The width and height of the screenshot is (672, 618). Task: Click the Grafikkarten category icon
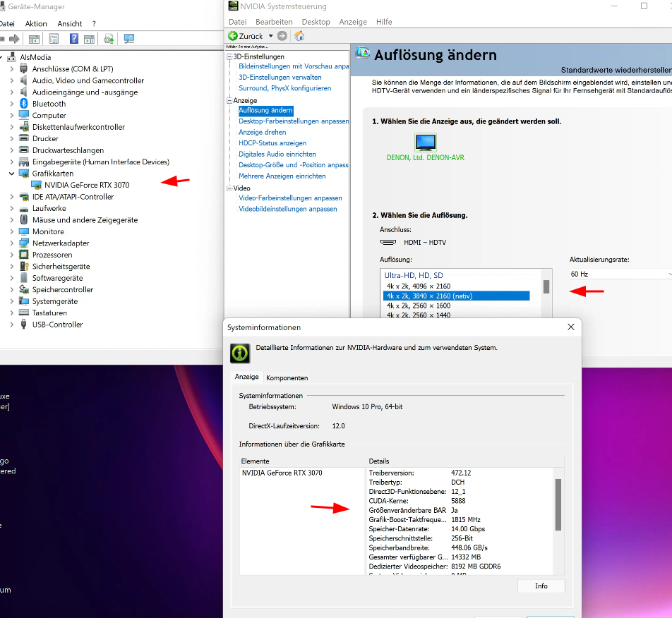(24, 174)
